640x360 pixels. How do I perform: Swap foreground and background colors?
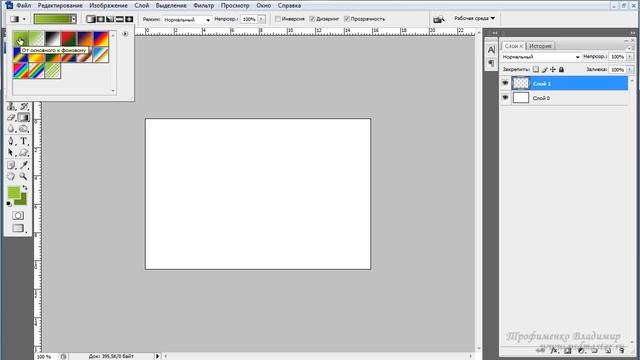(x=25, y=187)
